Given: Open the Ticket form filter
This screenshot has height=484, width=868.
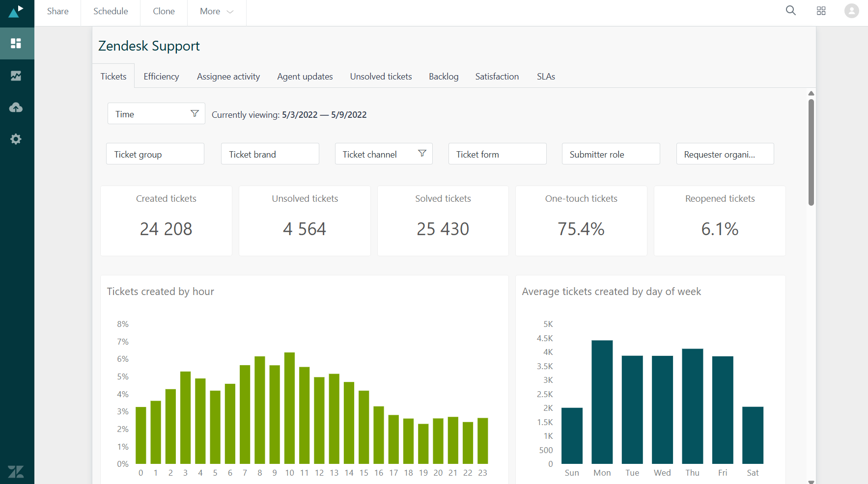Looking at the screenshot, I should pos(498,154).
